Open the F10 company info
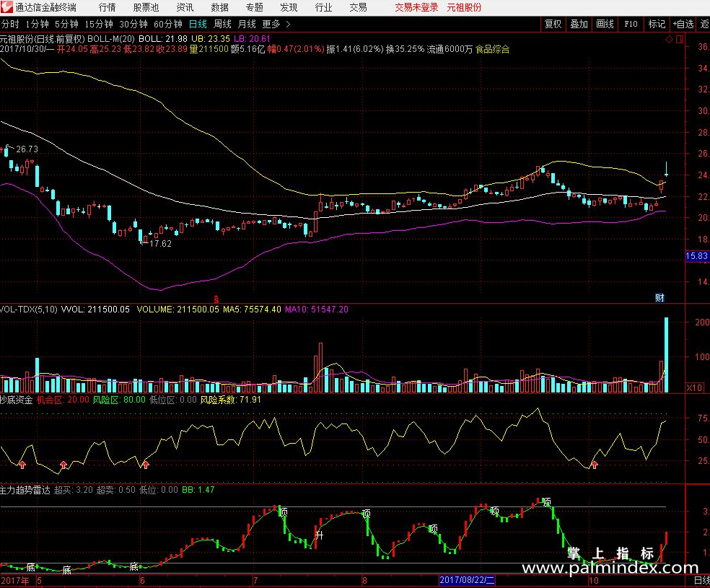Viewport: 710px width, 588px height. pyautogui.click(x=631, y=24)
